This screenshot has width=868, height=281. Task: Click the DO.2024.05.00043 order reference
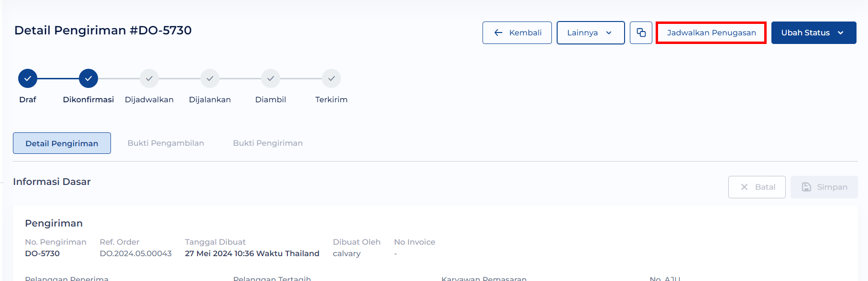[136, 253]
